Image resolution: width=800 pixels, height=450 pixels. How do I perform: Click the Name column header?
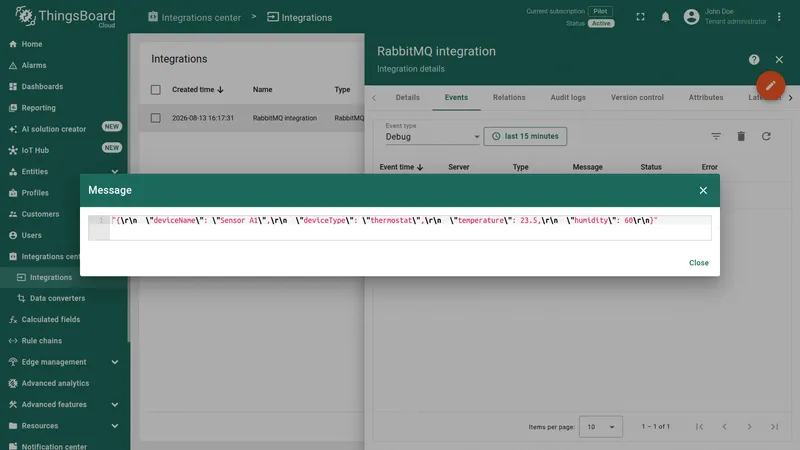point(262,89)
